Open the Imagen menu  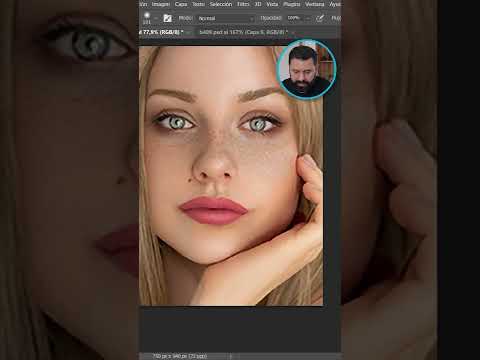tap(161, 4)
